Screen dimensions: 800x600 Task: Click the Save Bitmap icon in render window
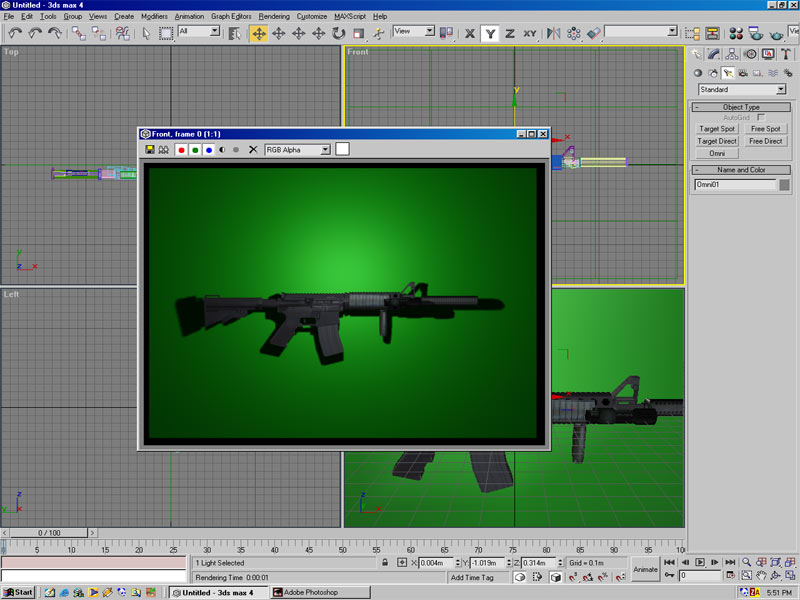[x=150, y=149]
